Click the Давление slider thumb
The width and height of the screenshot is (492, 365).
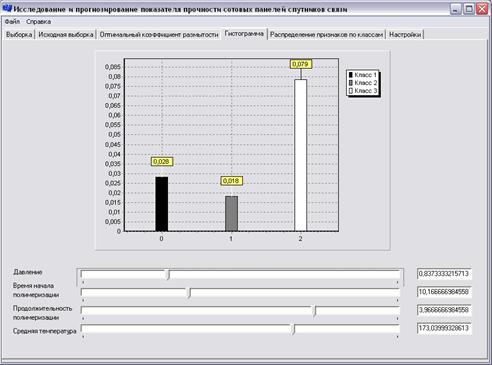coord(168,275)
